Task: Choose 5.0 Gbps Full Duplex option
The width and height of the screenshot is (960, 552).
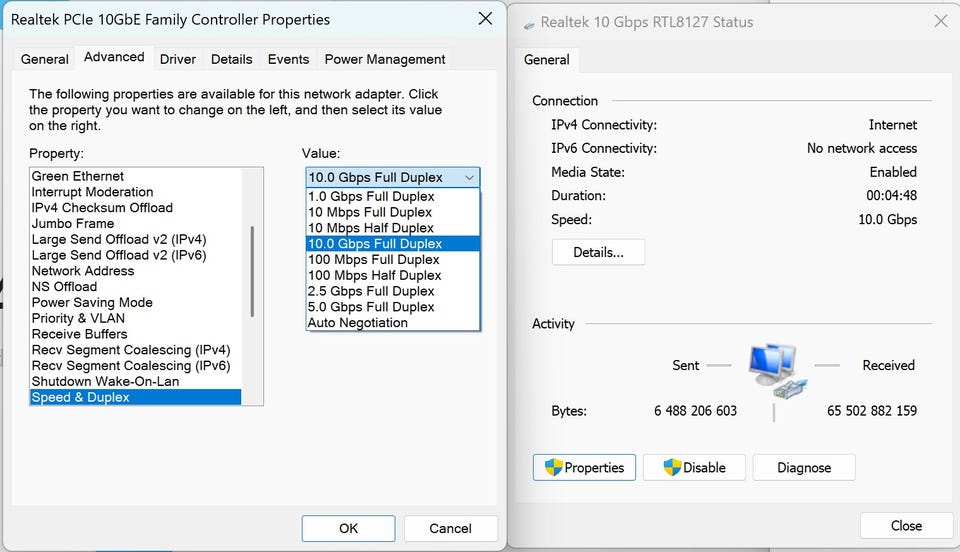Action: 392,307
